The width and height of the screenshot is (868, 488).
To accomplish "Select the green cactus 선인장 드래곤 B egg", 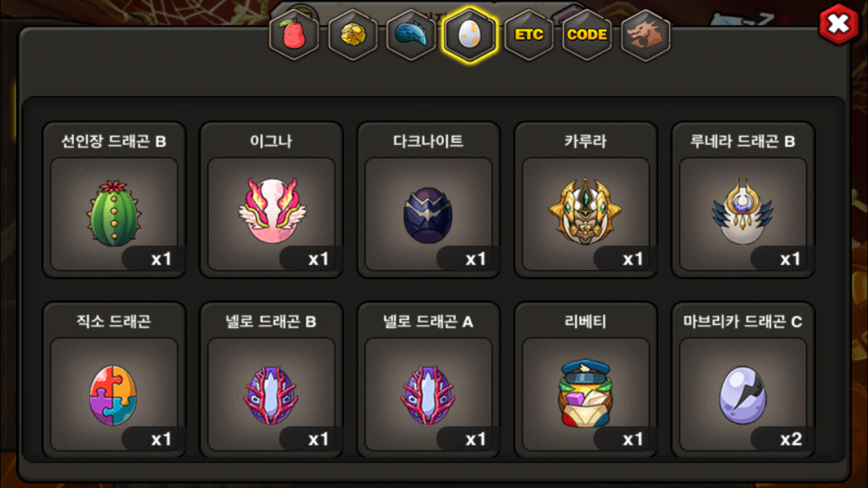I will pyautogui.click(x=115, y=200).
